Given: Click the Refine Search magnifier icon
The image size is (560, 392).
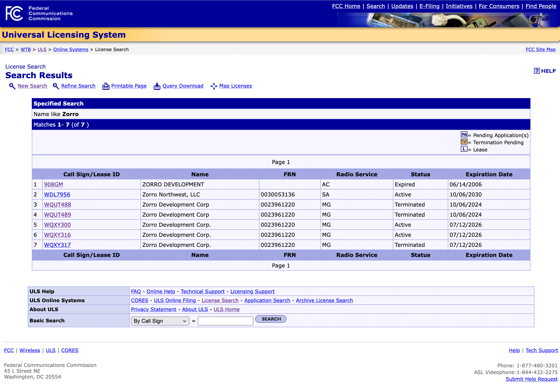Looking at the screenshot, I should tap(56, 86).
